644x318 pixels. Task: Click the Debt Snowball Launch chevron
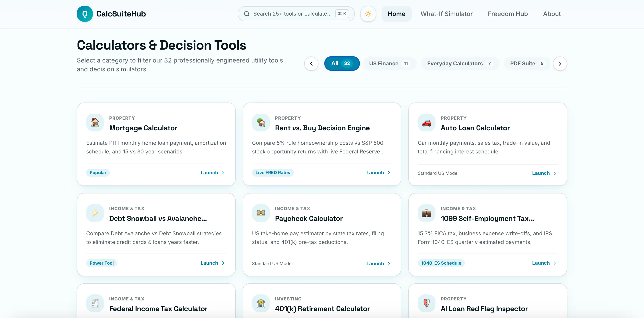(223, 263)
